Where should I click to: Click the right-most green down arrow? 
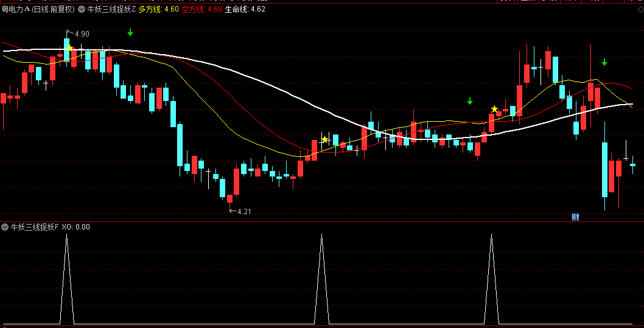pyautogui.click(x=604, y=62)
